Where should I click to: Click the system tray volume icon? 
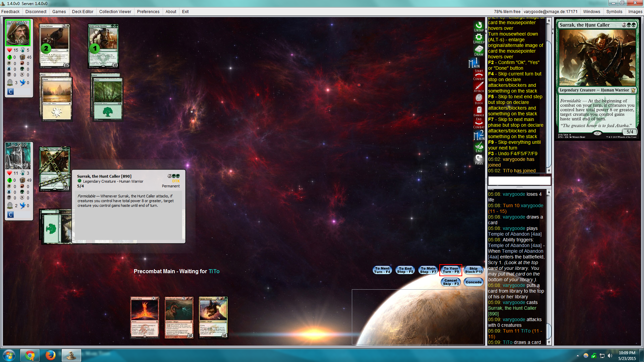coord(610,356)
